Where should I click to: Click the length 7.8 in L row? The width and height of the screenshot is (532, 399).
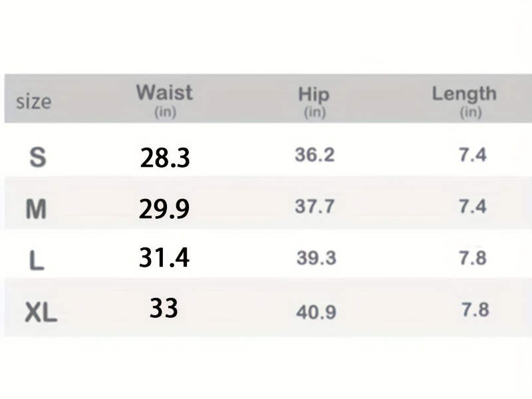472,258
